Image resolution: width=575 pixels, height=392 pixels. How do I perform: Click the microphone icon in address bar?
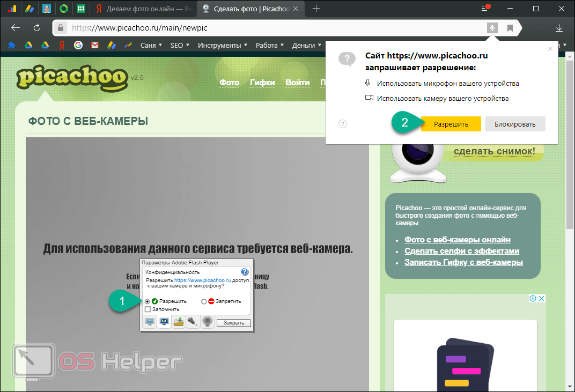(x=492, y=28)
